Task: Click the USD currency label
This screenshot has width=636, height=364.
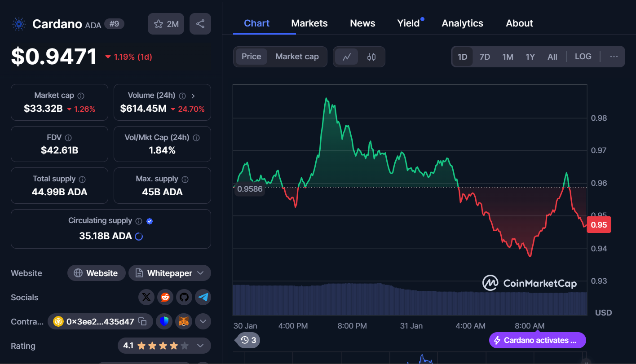Action: click(x=603, y=312)
